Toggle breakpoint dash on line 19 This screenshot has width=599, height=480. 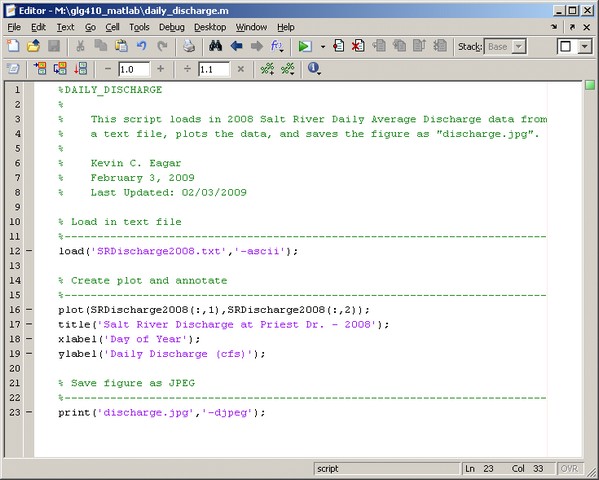29,354
